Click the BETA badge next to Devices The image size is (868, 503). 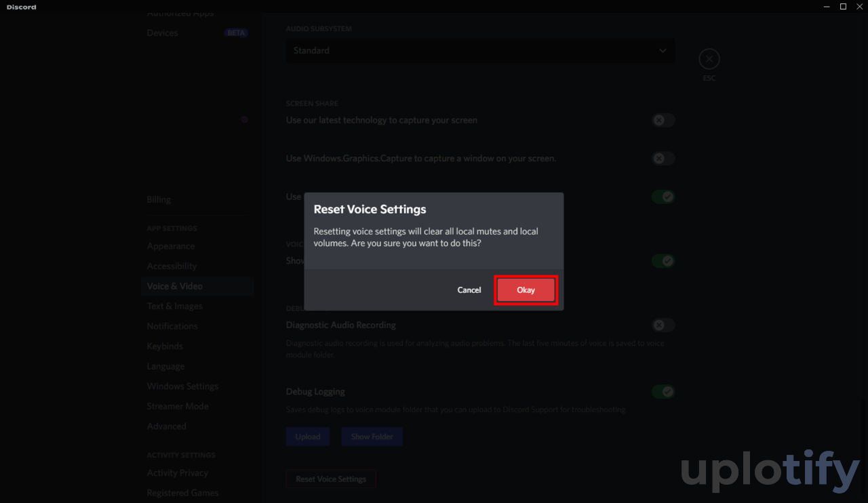236,33
